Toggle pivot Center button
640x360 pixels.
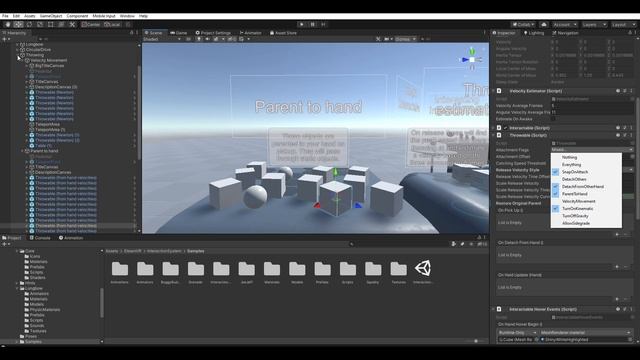(x=91, y=24)
